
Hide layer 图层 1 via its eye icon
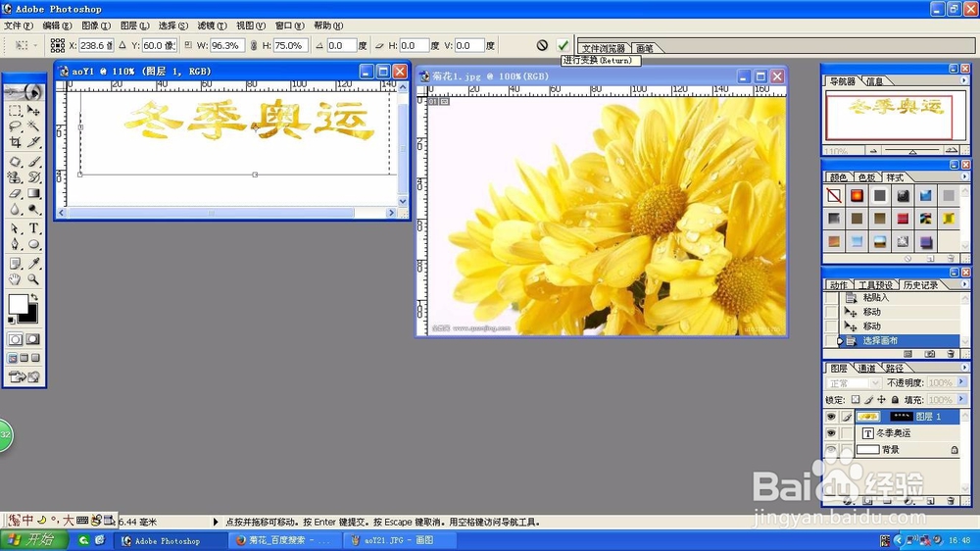pos(831,417)
